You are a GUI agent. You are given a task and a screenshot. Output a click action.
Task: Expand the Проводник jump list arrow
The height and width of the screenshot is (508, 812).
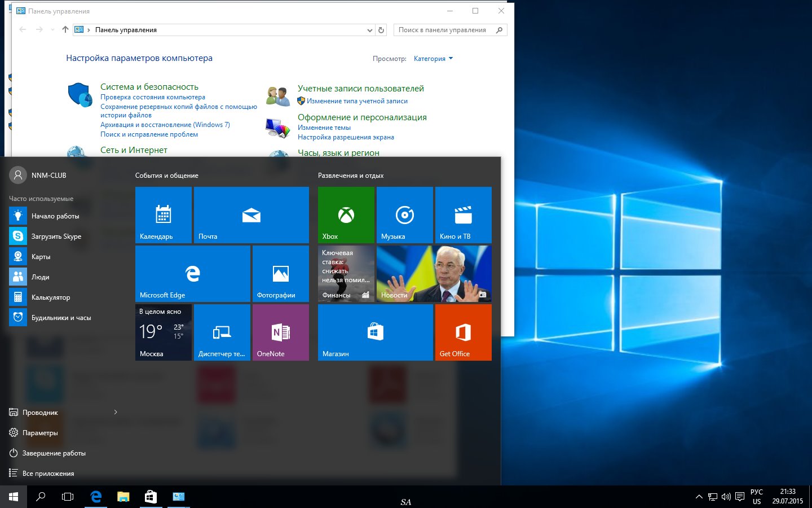point(116,412)
